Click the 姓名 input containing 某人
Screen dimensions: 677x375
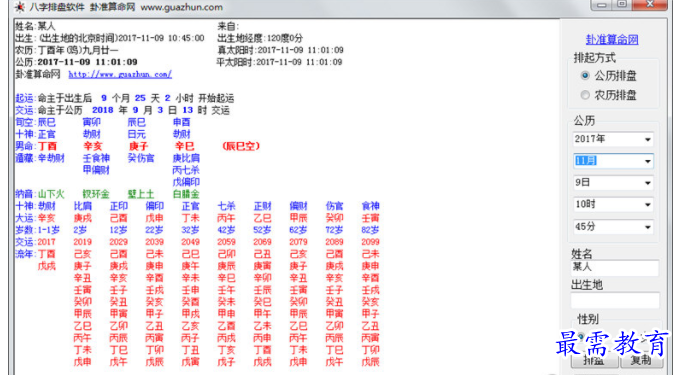point(614,268)
